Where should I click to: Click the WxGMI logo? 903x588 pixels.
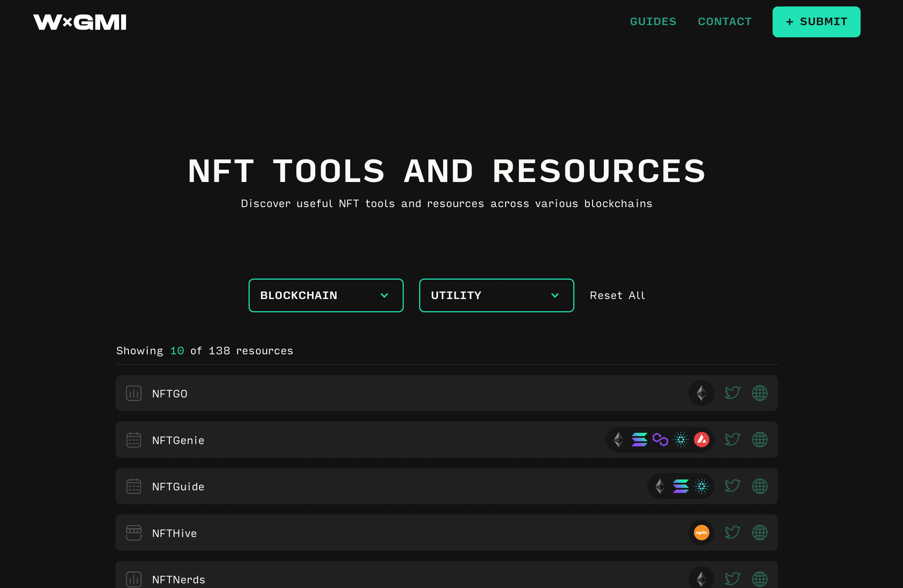pyautogui.click(x=80, y=22)
